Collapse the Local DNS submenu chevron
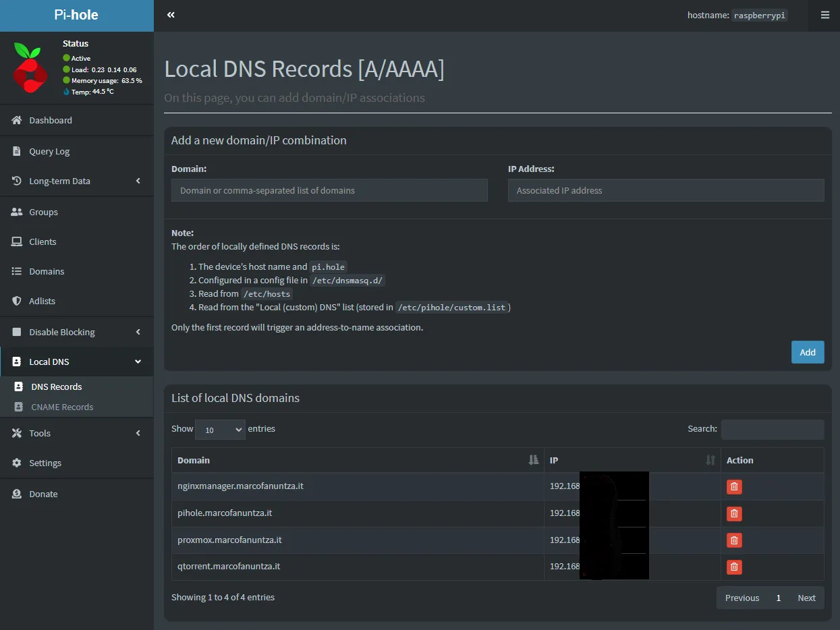840x630 pixels. pos(138,362)
